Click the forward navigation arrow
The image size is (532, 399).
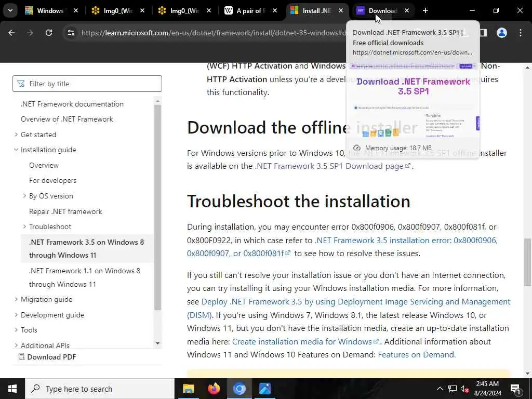[30, 33]
